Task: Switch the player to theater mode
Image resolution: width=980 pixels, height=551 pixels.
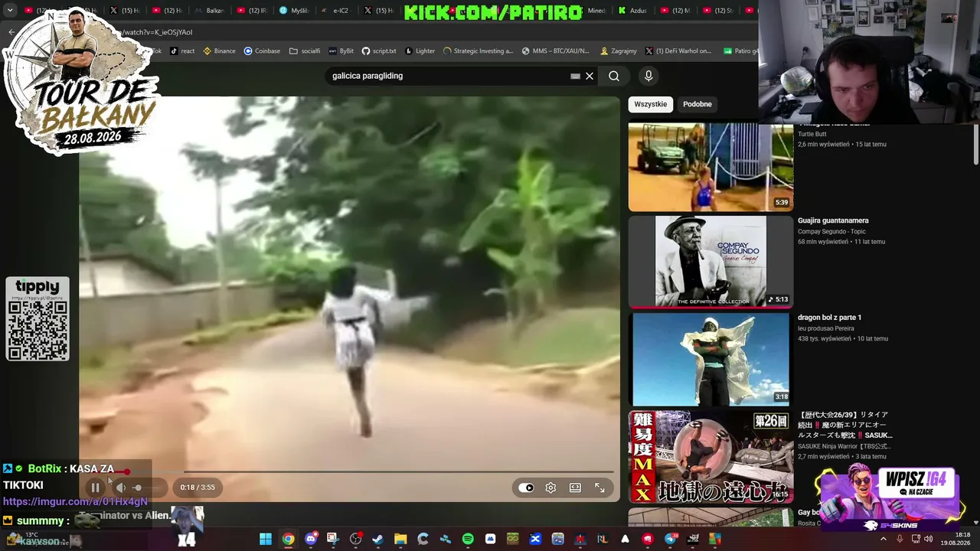Action: tap(575, 487)
